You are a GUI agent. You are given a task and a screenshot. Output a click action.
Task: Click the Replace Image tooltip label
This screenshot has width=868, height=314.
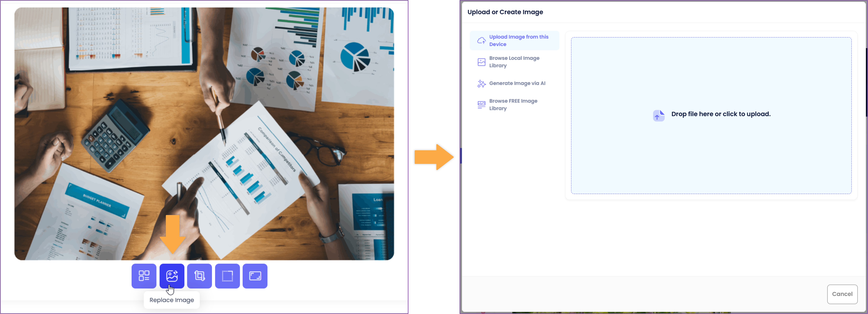point(172,300)
